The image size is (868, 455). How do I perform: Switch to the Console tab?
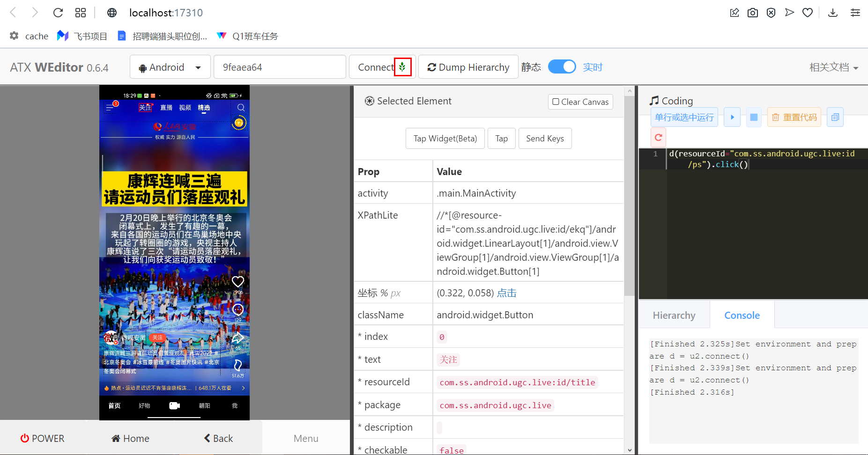[742, 316]
